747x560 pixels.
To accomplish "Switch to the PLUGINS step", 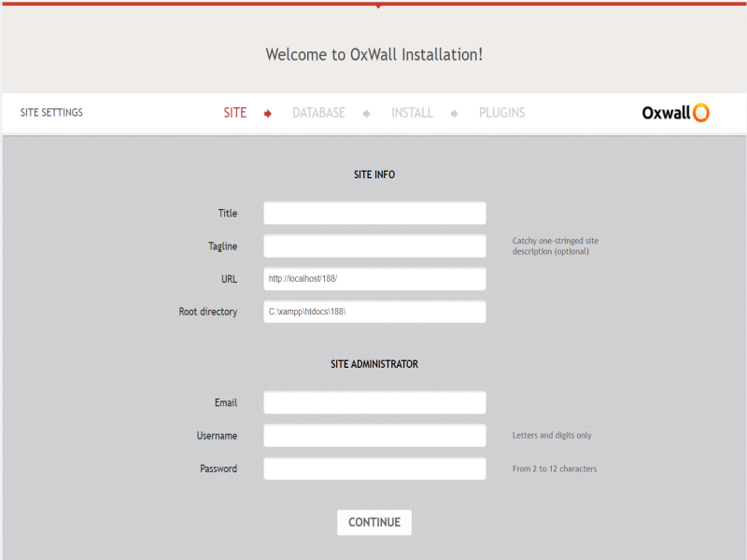I will coord(501,113).
